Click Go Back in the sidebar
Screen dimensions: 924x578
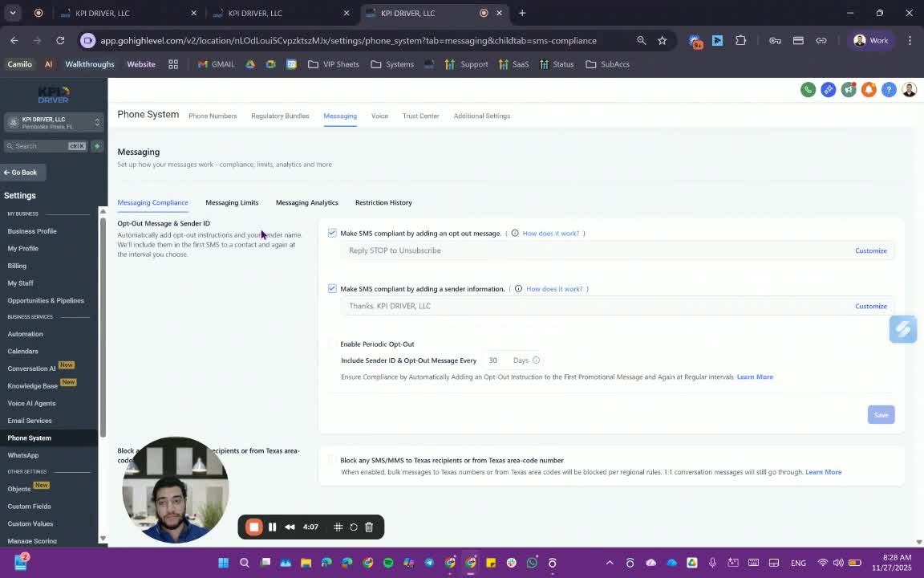pos(23,173)
